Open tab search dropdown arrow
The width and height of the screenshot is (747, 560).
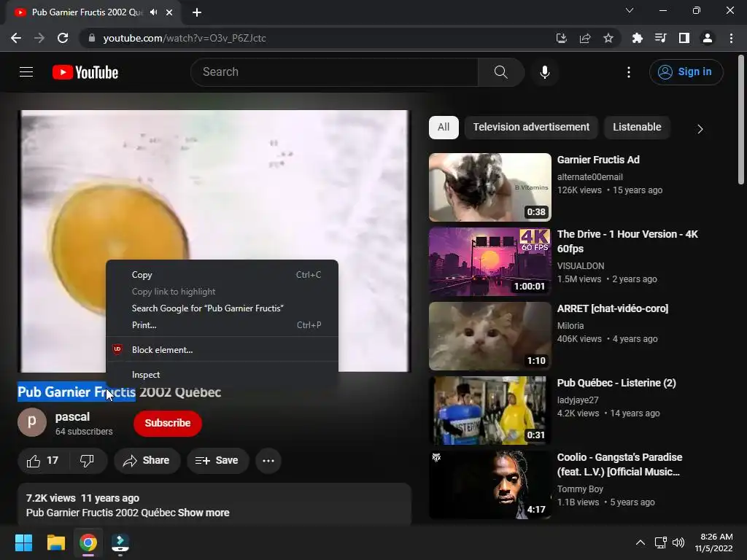click(x=630, y=10)
